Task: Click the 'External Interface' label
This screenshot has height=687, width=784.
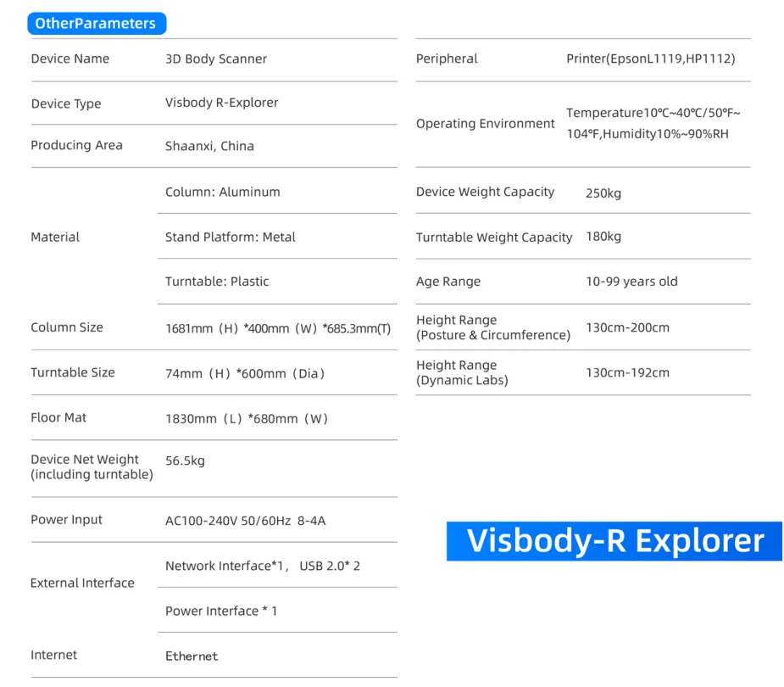Action: coord(82,583)
